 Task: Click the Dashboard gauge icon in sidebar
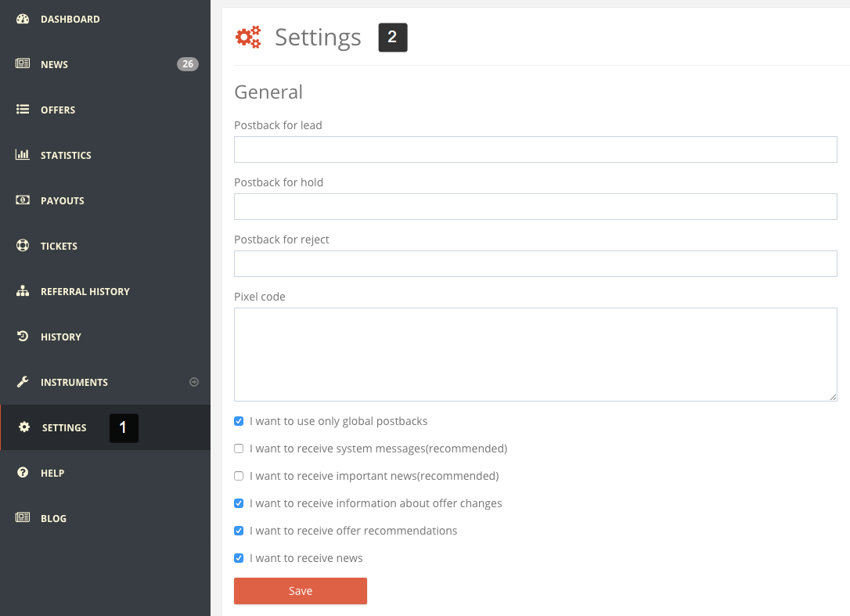click(x=23, y=19)
